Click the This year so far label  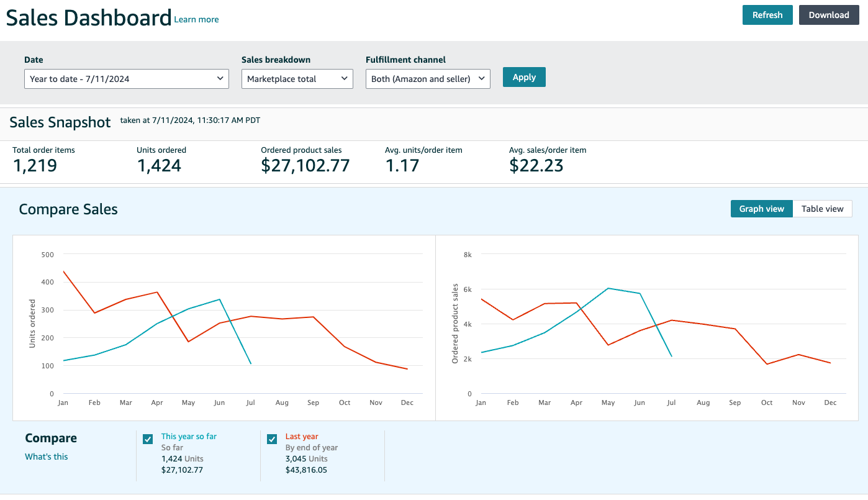pyautogui.click(x=189, y=437)
